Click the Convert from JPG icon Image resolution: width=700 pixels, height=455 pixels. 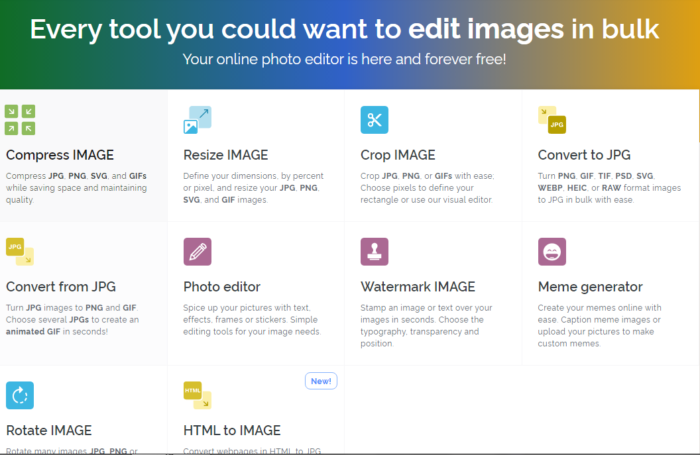coord(20,251)
